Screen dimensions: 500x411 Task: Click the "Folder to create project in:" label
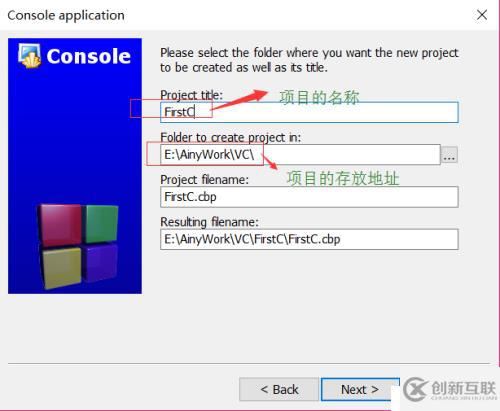click(231, 137)
